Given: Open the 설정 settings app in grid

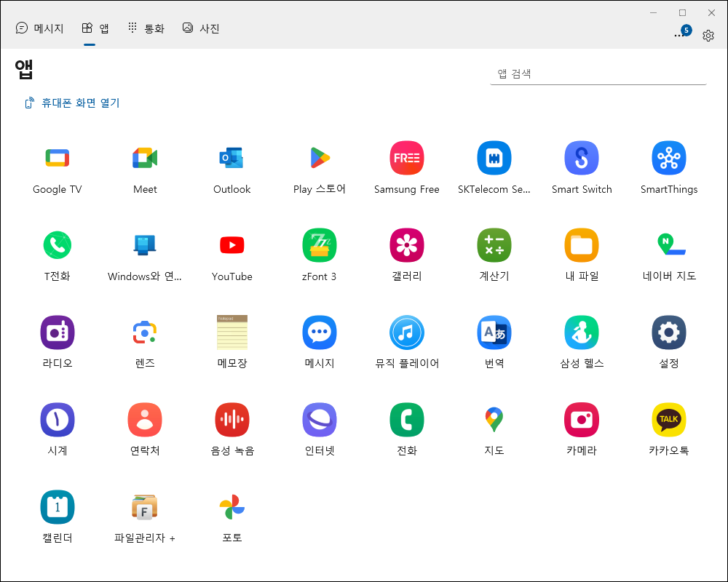Looking at the screenshot, I should (x=669, y=332).
